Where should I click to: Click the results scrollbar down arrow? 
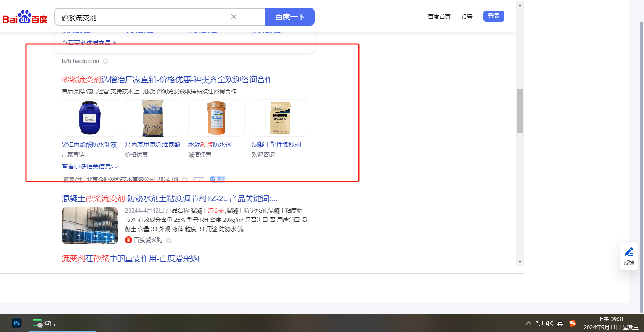pyautogui.click(x=520, y=261)
